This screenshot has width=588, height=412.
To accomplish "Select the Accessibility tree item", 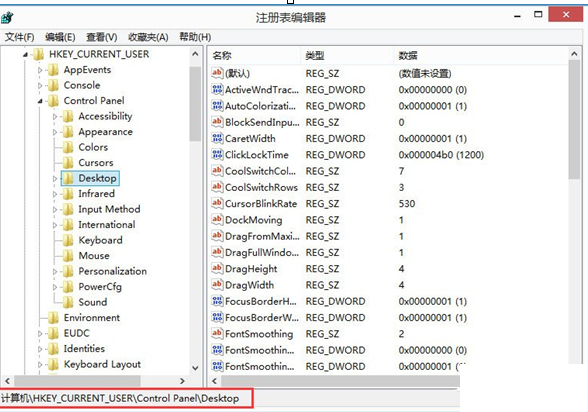I will tap(105, 116).
